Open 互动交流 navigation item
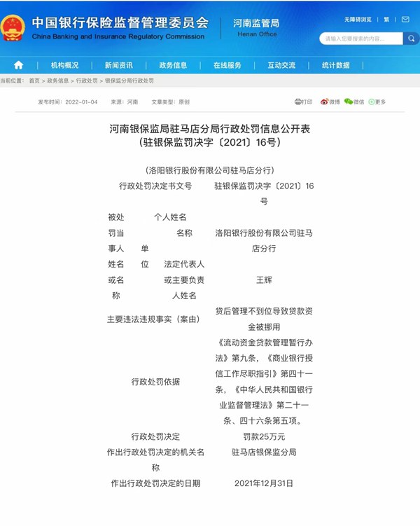The width and height of the screenshot is (420, 526). [x=281, y=65]
